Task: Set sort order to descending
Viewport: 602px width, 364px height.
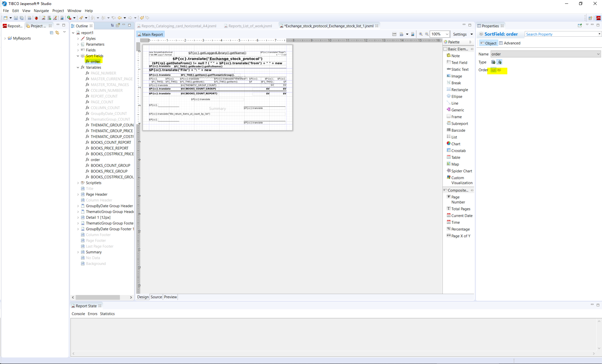Action: click(x=499, y=70)
